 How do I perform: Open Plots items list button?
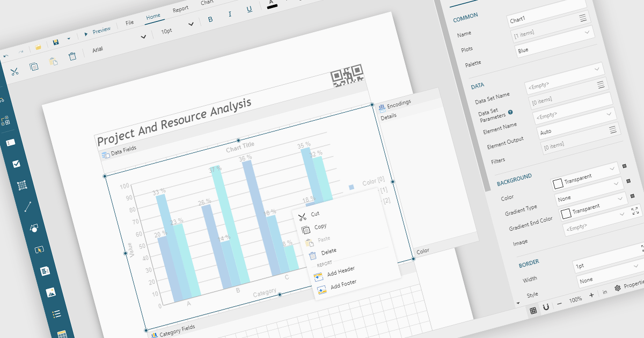(582, 18)
